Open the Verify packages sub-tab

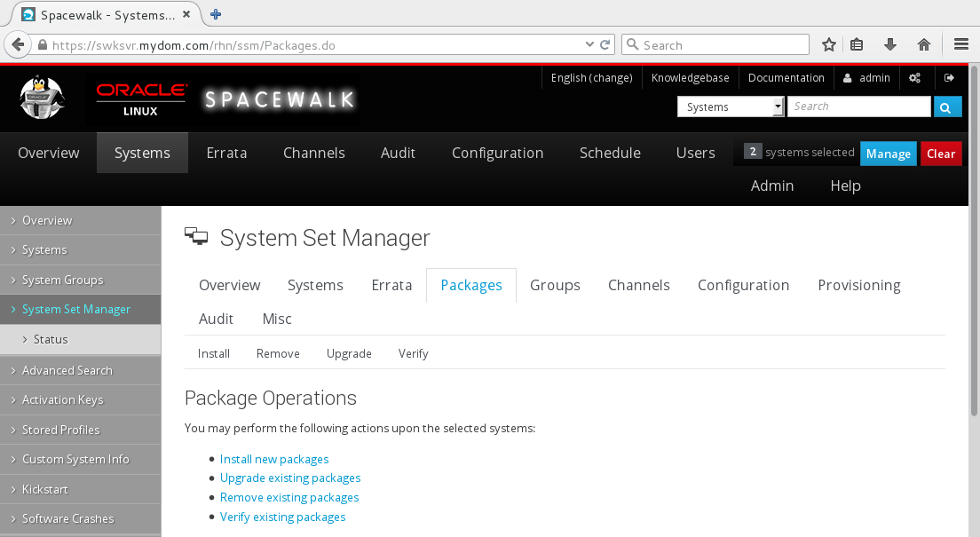[413, 354]
